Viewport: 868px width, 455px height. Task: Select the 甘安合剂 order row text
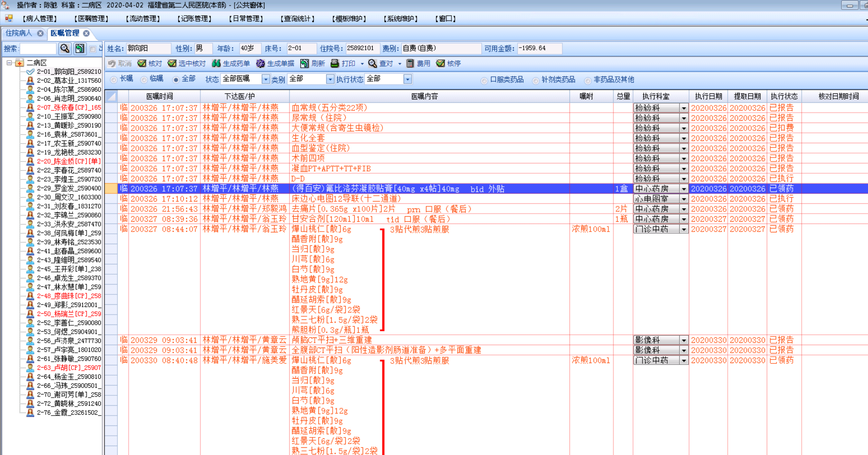coord(371,219)
